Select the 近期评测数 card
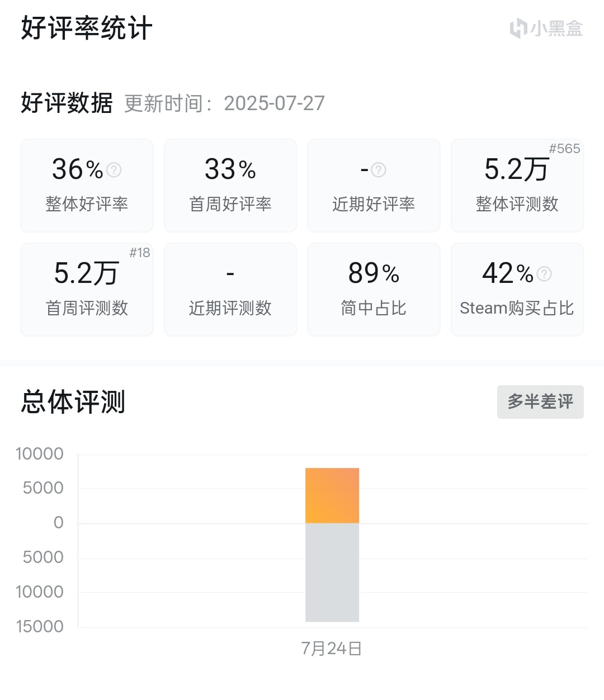604x700 pixels. point(230,290)
